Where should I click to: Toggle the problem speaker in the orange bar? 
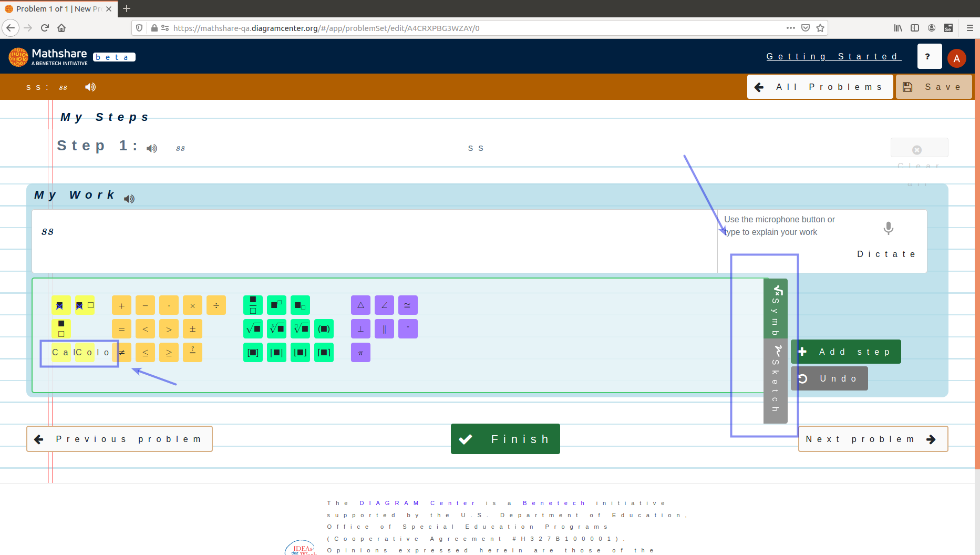click(x=90, y=87)
